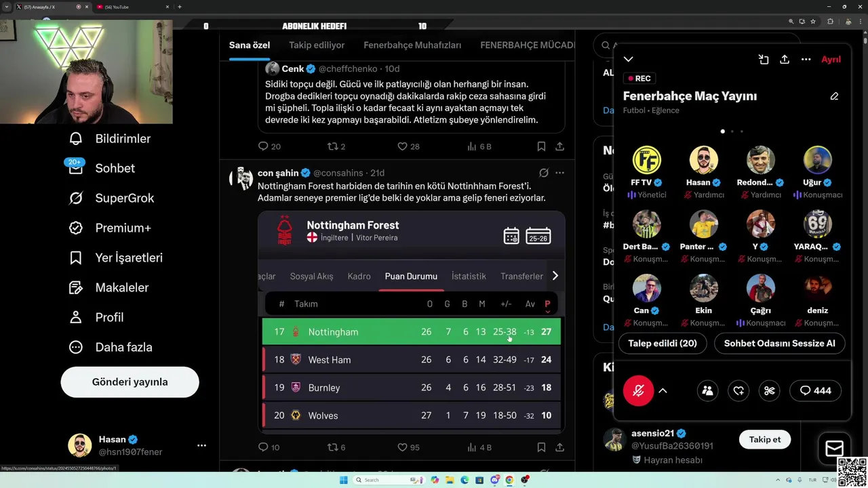The image size is (868, 488).
Task: Bookmark con şahin's post
Action: click(541, 447)
